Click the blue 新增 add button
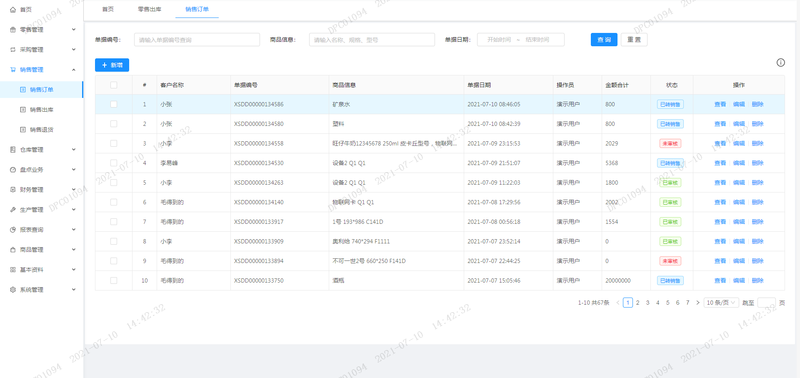This screenshot has height=378, width=800. pyautogui.click(x=112, y=65)
